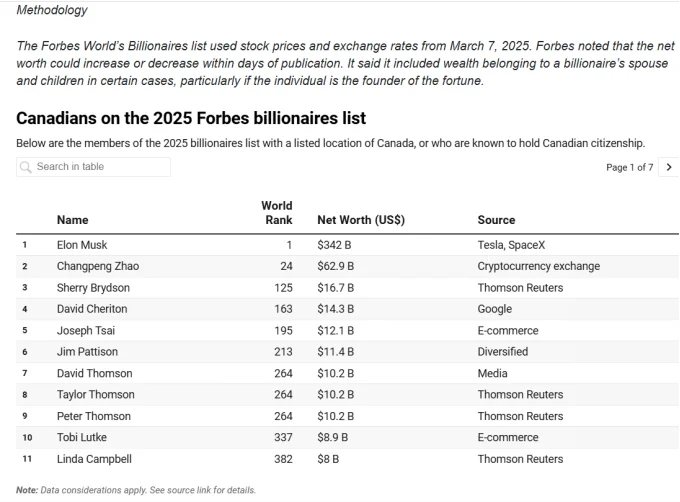Click Peter Thomson's $10.2 B net worth
Viewport: 680px width, 502px height.
(x=335, y=416)
